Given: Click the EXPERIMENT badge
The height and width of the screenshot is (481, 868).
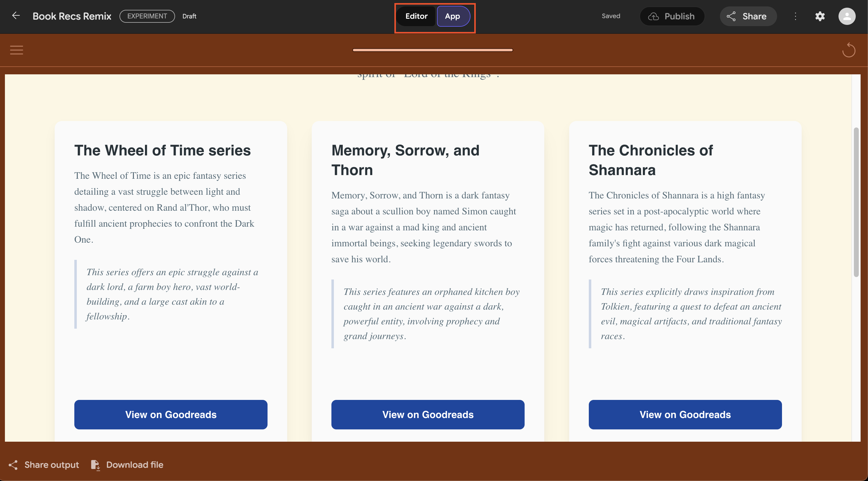Looking at the screenshot, I should pyautogui.click(x=147, y=16).
